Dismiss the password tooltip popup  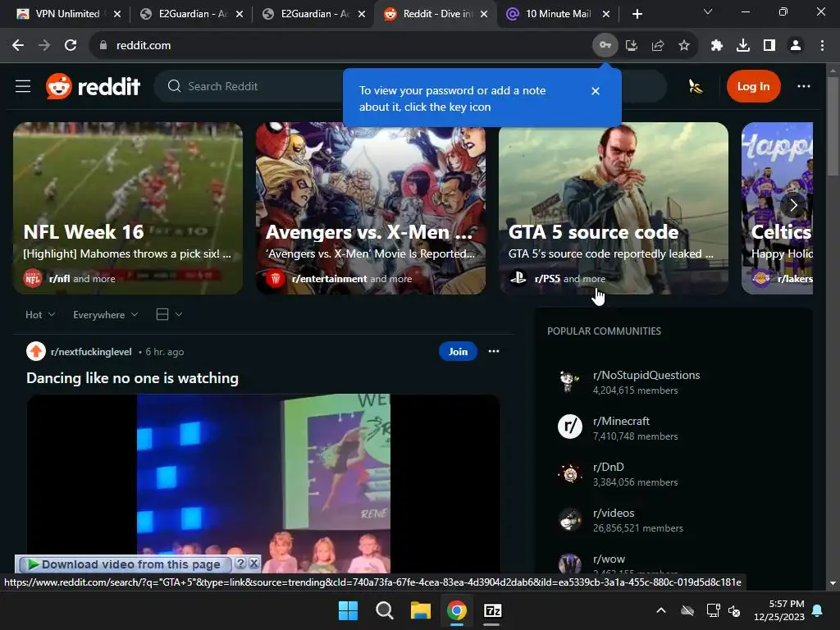click(x=596, y=91)
